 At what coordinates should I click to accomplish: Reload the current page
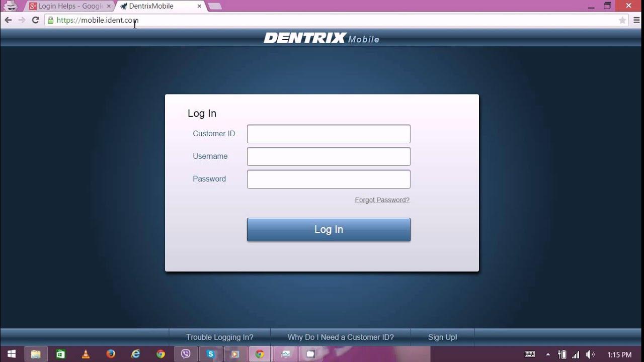click(x=35, y=20)
